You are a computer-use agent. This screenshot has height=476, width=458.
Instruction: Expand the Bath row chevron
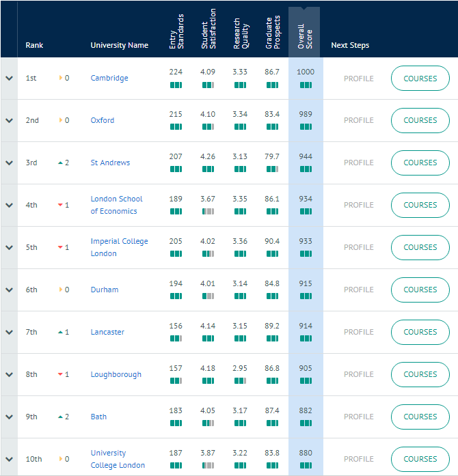9,417
